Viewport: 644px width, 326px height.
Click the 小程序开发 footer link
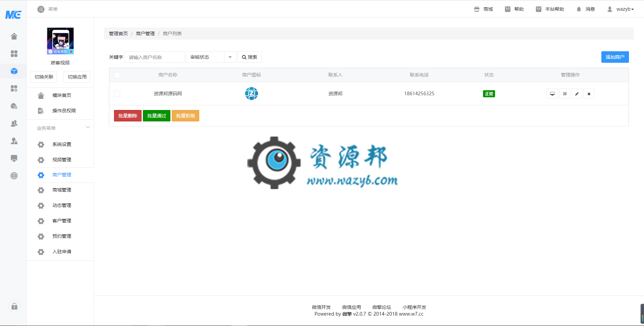coord(414,307)
